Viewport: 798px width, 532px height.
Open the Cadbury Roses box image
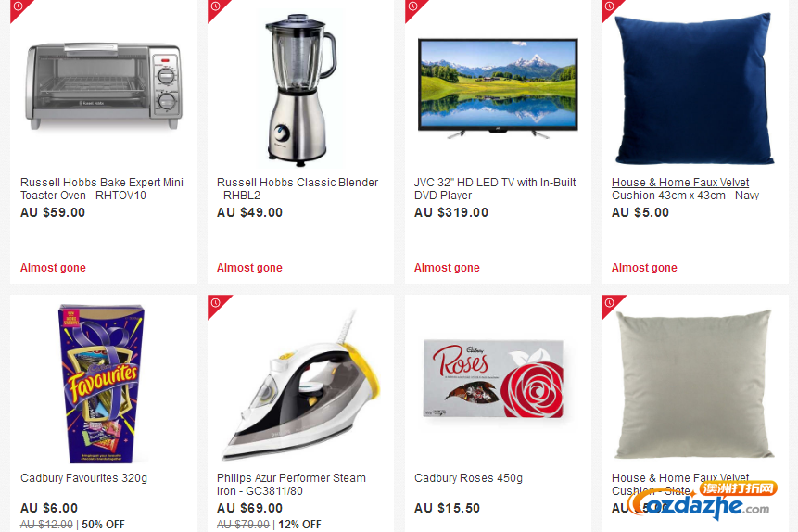(494, 379)
